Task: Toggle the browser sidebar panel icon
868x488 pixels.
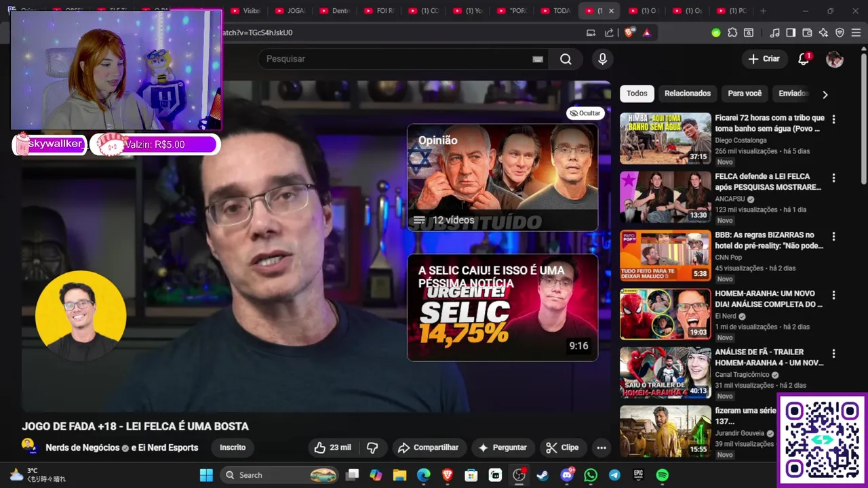Action: 791,33
